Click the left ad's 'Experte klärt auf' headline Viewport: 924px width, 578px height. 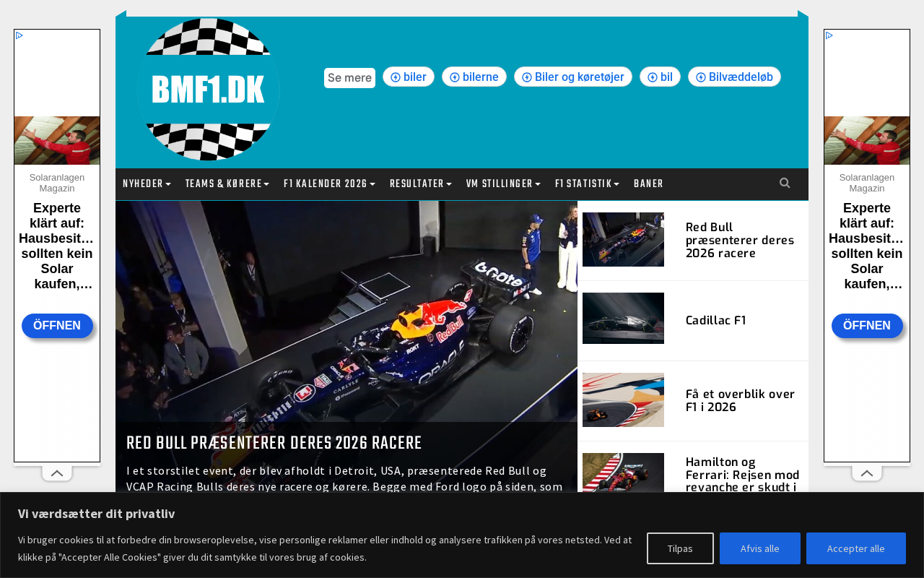click(x=57, y=246)
